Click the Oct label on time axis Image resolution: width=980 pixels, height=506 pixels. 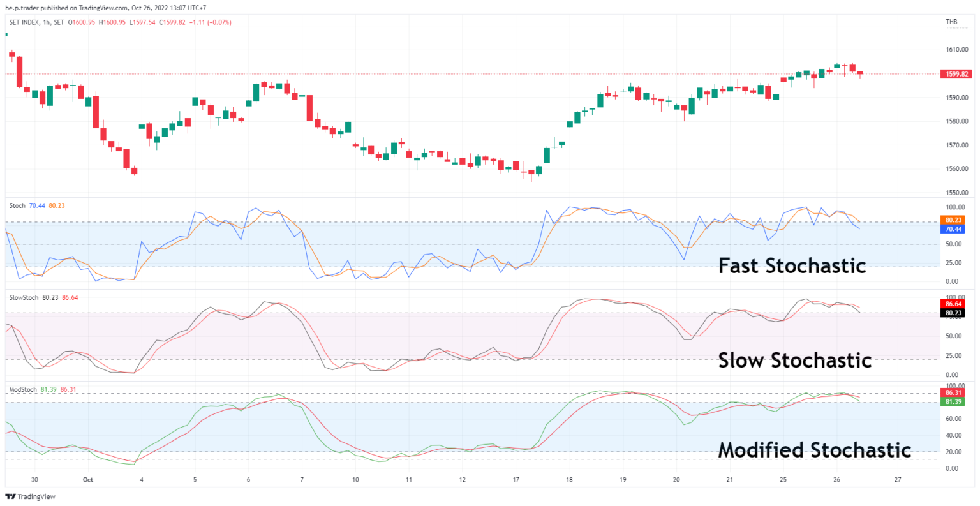coord(88,480)
